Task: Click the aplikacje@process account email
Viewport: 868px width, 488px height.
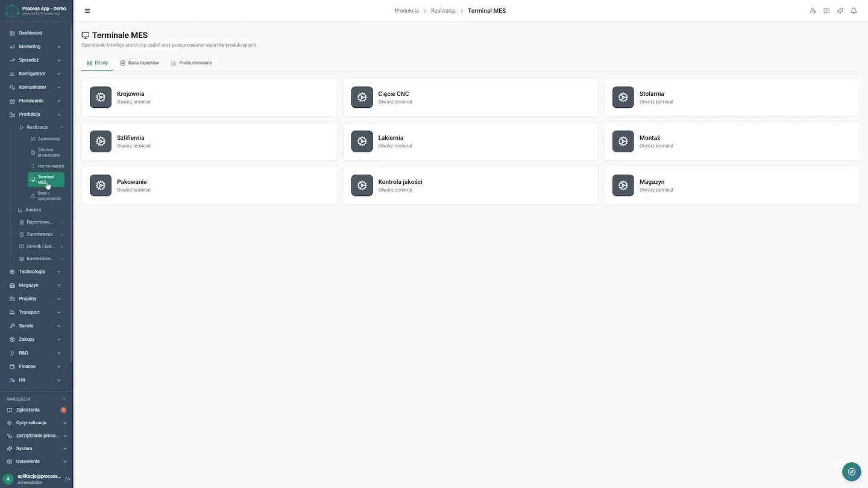Action: click(x=39, y=476)
